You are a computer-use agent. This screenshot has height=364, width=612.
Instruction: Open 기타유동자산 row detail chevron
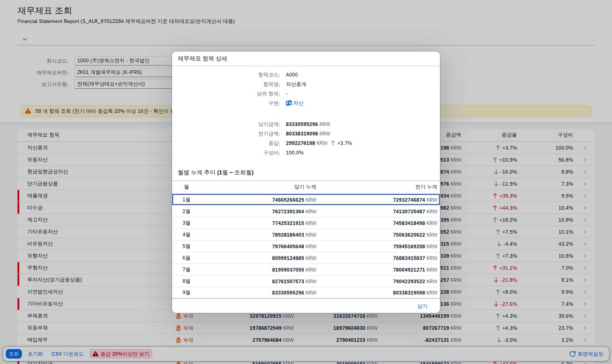point(585,232)
